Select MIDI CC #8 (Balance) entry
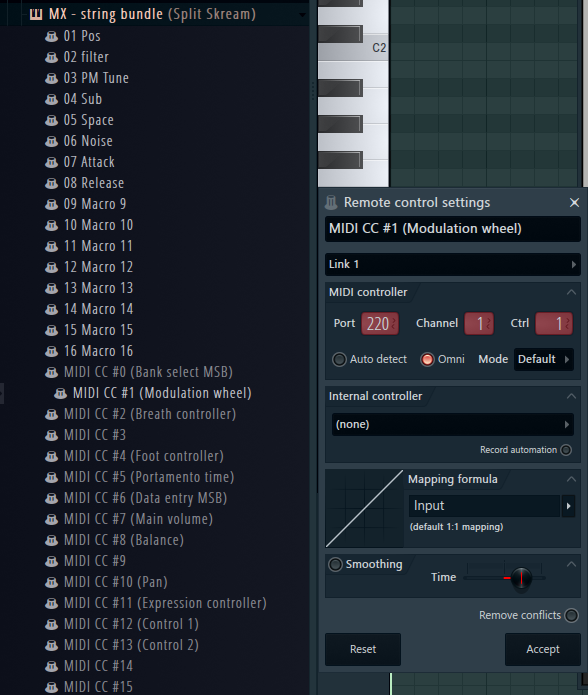The width and height of the screenshot is (588, 695). click(124, 540)
